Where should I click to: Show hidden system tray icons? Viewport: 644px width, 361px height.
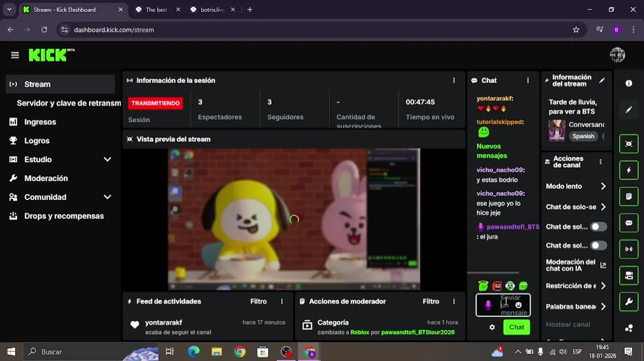[x=517, y=352]
